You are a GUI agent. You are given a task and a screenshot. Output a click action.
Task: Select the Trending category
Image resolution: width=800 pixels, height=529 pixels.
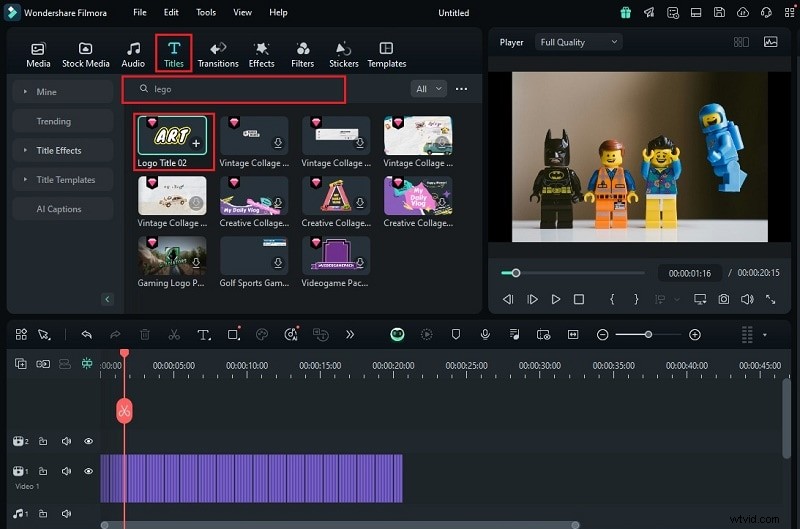(62, 121)
